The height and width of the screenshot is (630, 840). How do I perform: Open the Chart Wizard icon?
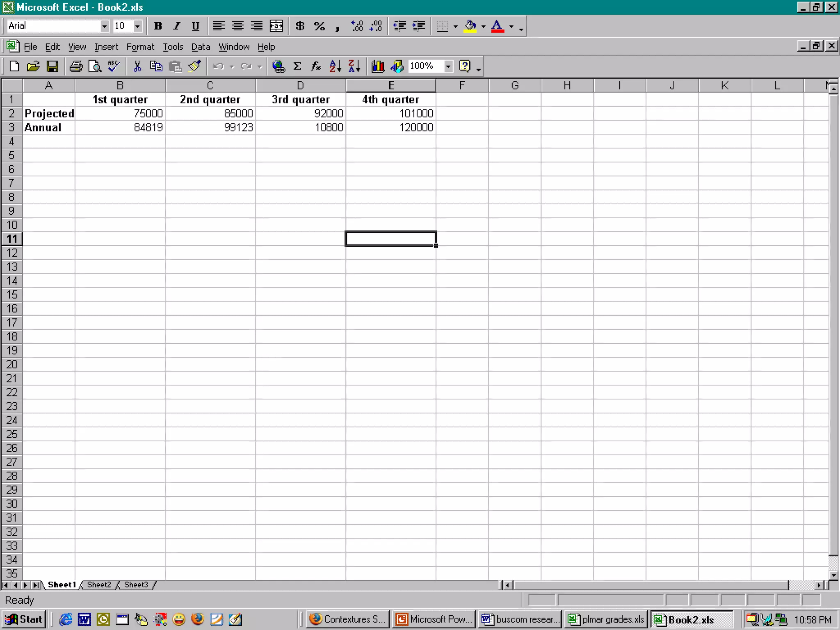[378, 66]
